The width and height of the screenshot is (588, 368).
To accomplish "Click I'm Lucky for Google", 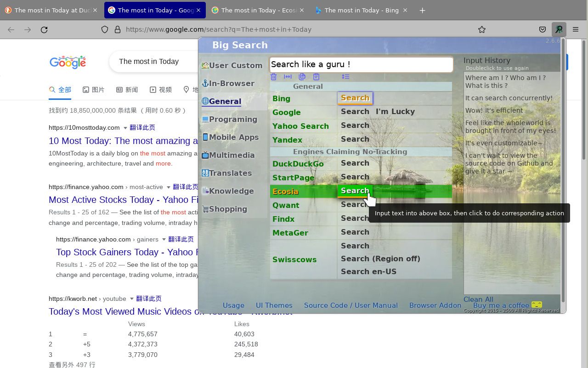I will pos(395,111).
